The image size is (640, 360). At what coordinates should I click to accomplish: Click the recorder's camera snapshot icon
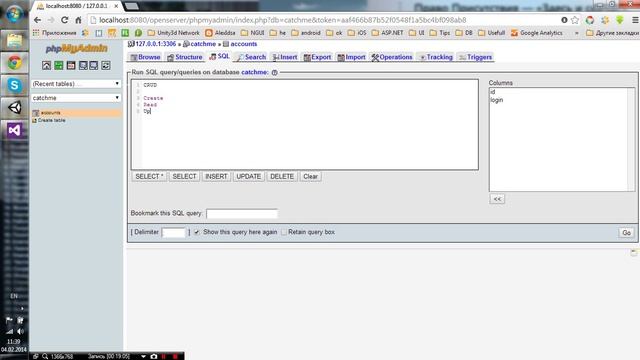point(154,356)
